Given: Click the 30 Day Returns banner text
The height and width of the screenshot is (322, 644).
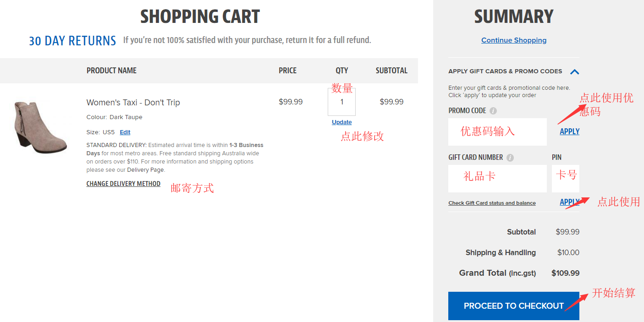Looking at the screenshot, I should pos(72,41).
